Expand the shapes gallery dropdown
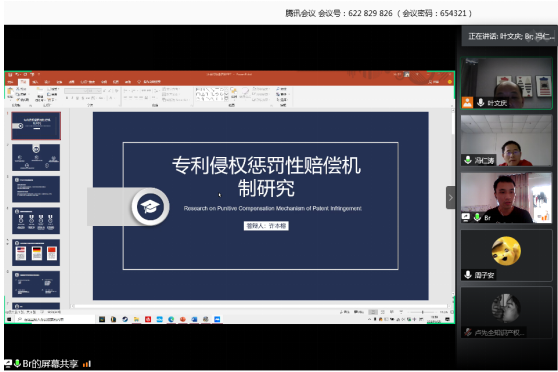The image size is (558, 372). [x=227, y=99]
